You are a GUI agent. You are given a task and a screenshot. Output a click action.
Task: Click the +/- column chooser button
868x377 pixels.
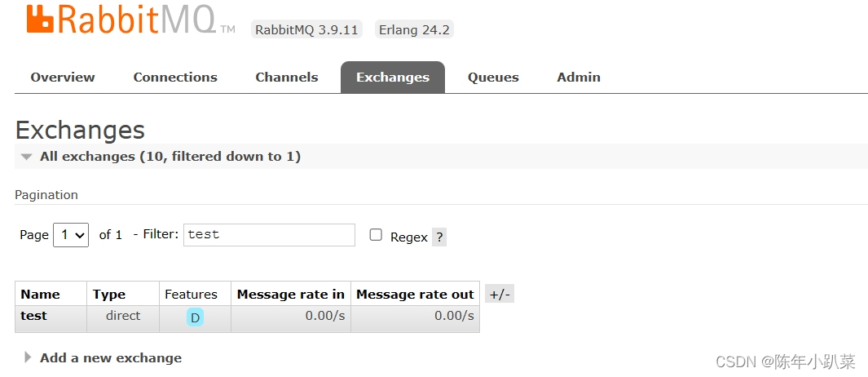[x=500, y=294]
